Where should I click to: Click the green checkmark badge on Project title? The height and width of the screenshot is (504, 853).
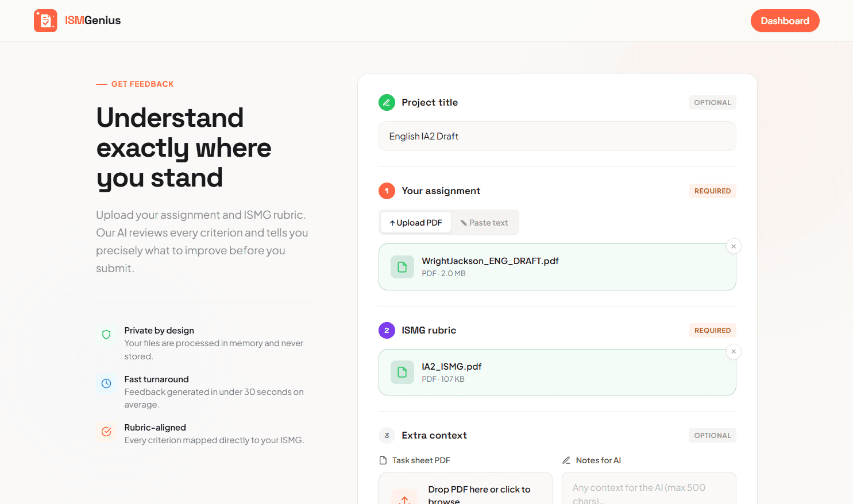(x=387, y=102)
